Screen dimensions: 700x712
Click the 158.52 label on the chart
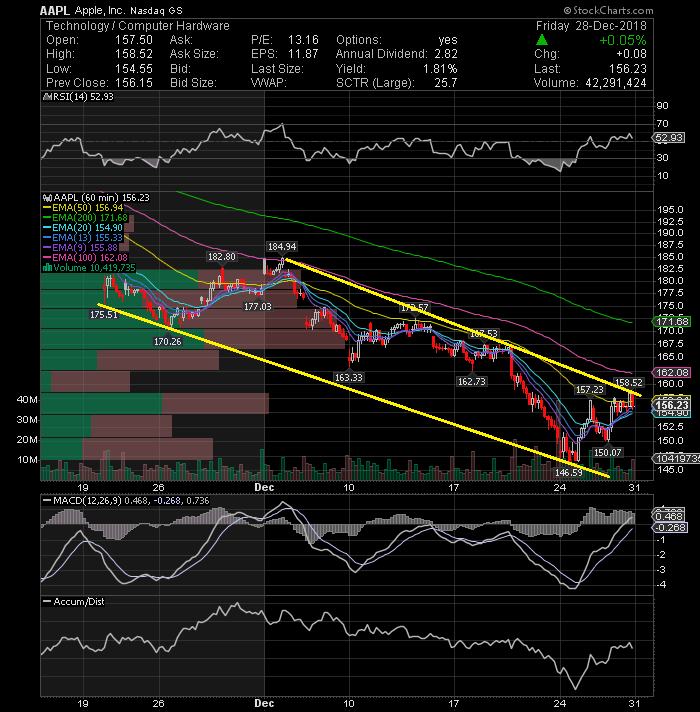(x=628, y=382)
